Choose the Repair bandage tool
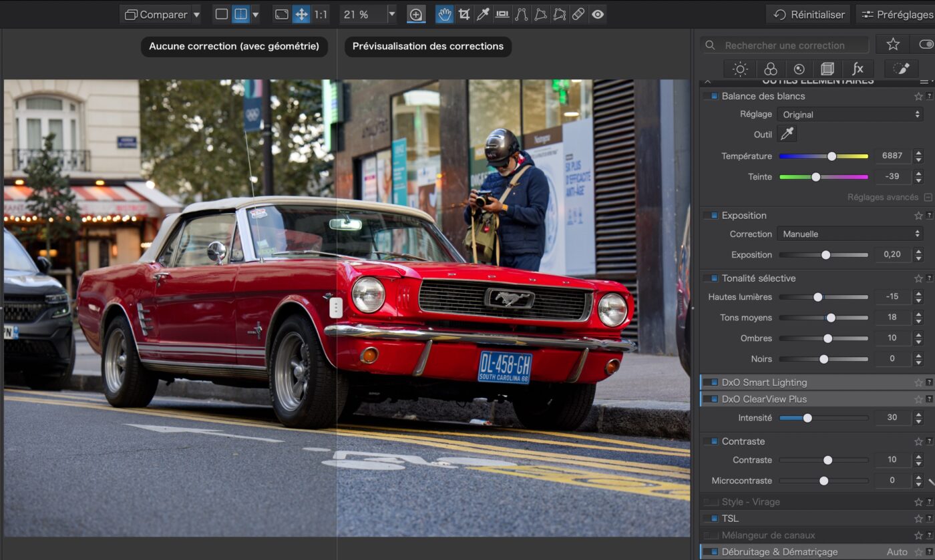The height and width of the screenshot is (560, 935). [x=579, y=14]
